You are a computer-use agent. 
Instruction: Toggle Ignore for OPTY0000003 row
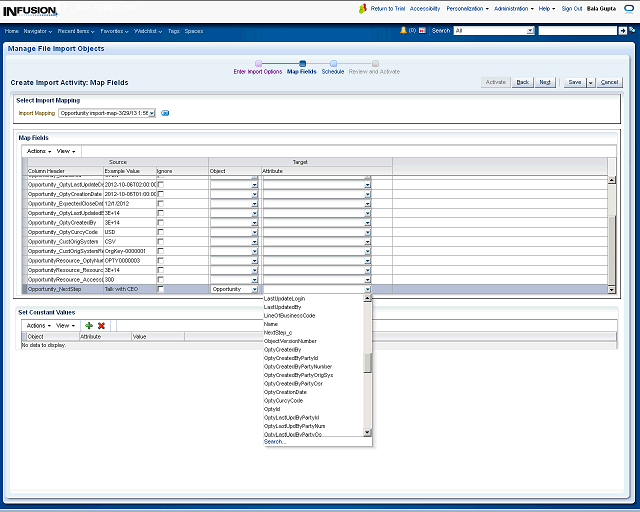[x=161, y=260]
